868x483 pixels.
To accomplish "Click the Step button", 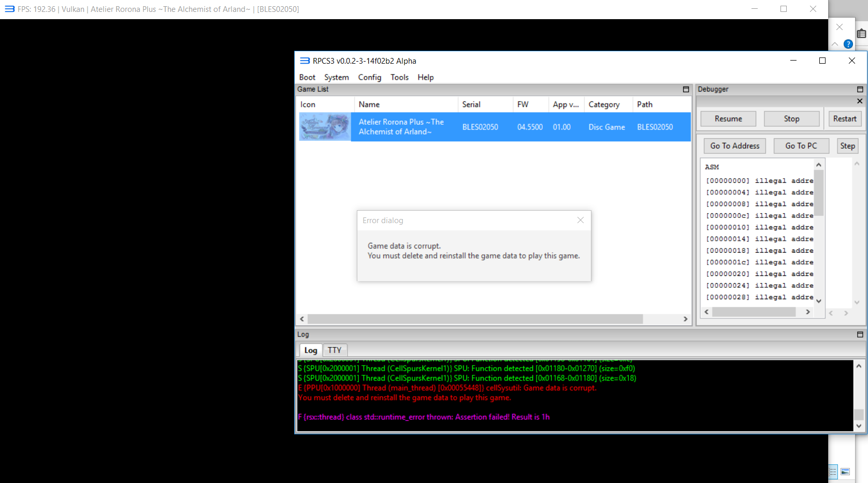I will point(847,146).
